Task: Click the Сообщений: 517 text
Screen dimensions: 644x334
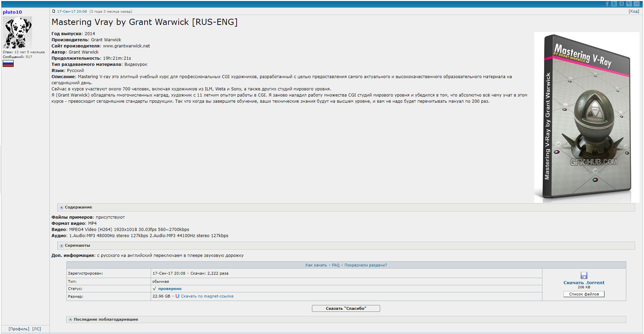Action: pyautogui.click(x=17, y=57)
